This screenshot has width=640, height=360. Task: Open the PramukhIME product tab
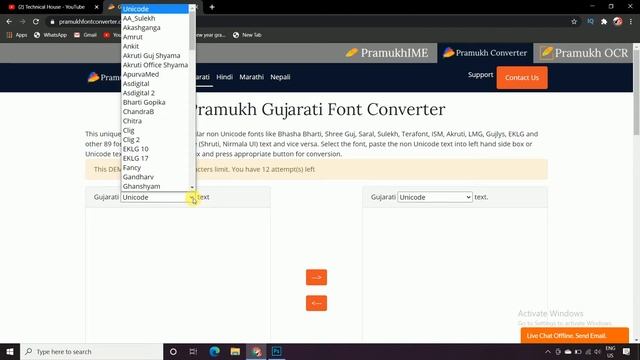pos(387,53)
